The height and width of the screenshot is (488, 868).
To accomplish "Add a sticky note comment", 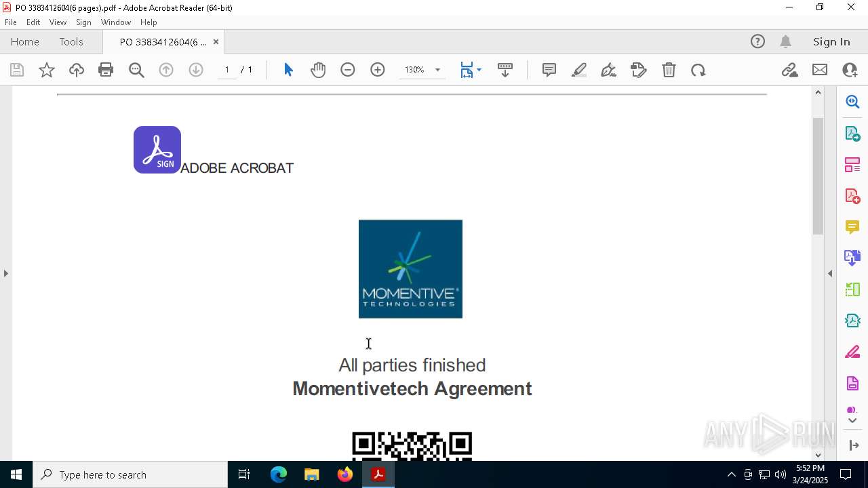I will pos(549,70).
